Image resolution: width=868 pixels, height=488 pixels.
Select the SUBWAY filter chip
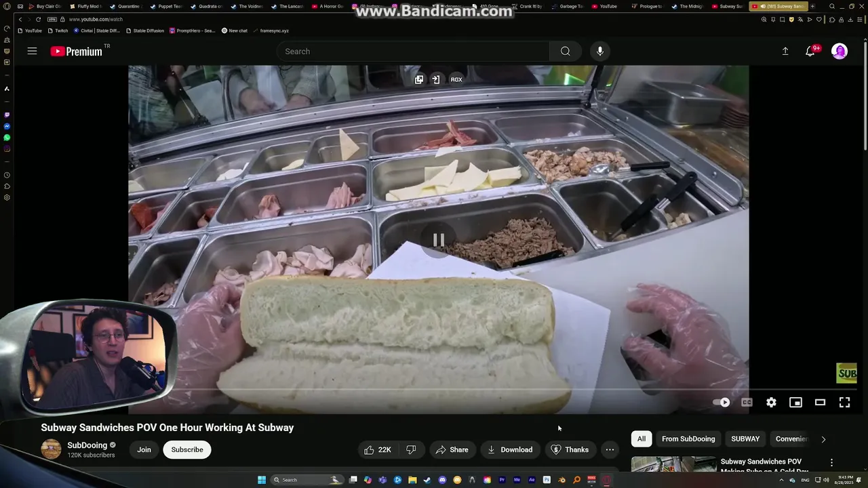745,439
